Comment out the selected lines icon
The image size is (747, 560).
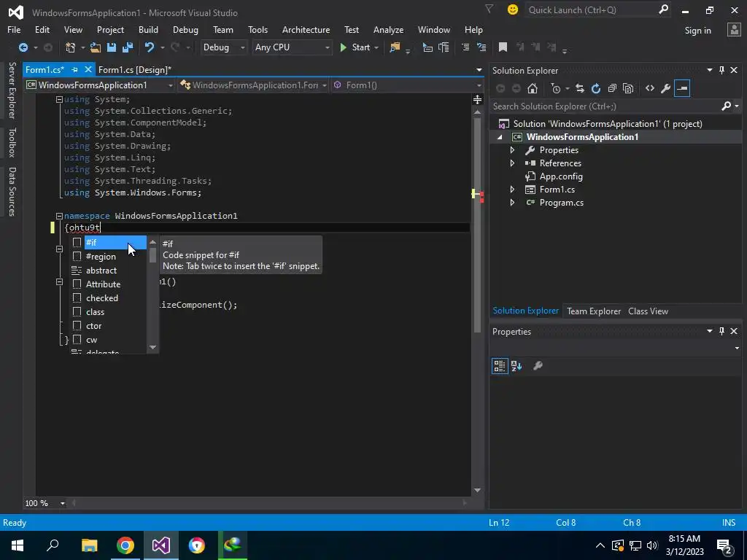click(465, 47)
